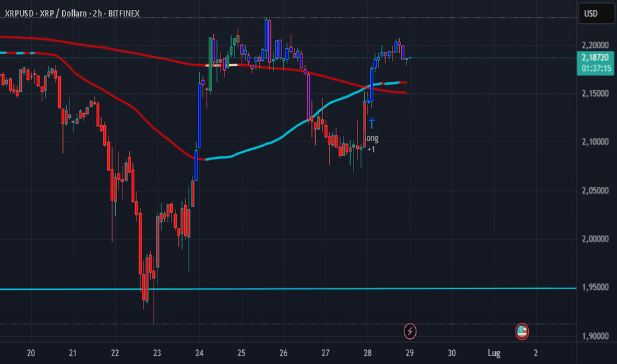Click date label 25 on time axis
Screen dimensions: 617x364
coord(241,353)
